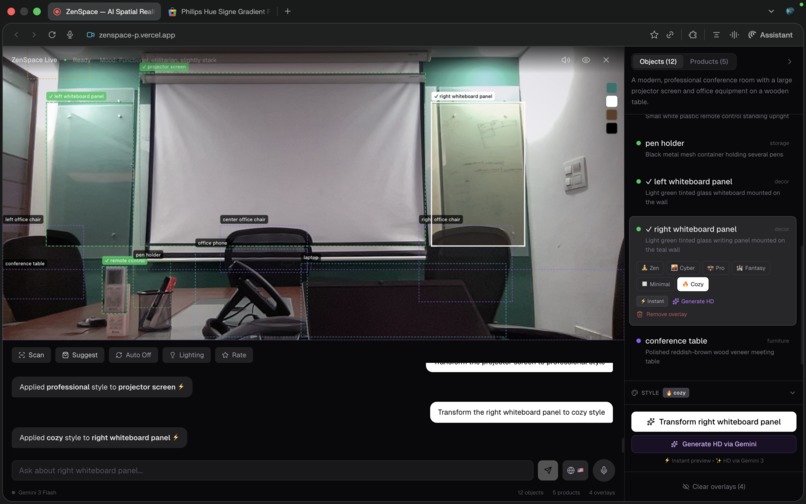
Task: Click the remote control overlay label
Action: (124, 261)
